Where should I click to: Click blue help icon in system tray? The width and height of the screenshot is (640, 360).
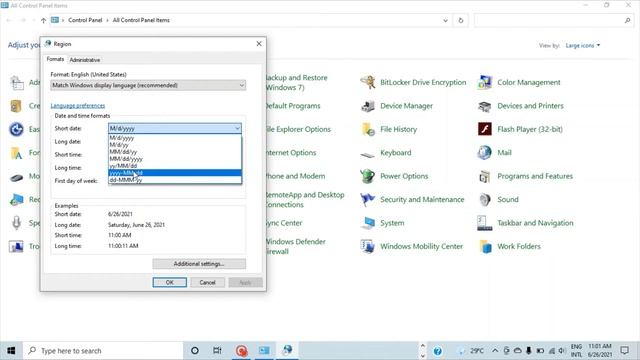(x=438, y=351)
